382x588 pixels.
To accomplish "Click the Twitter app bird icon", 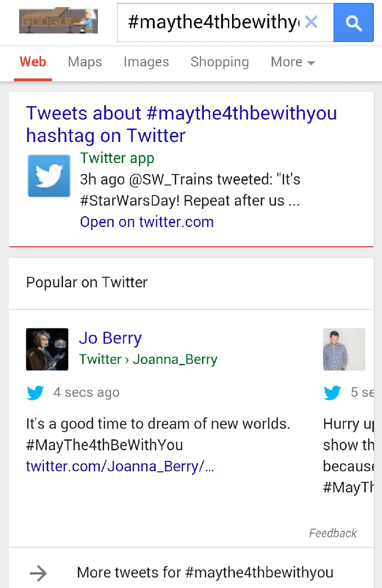I will tap(49, 175).
